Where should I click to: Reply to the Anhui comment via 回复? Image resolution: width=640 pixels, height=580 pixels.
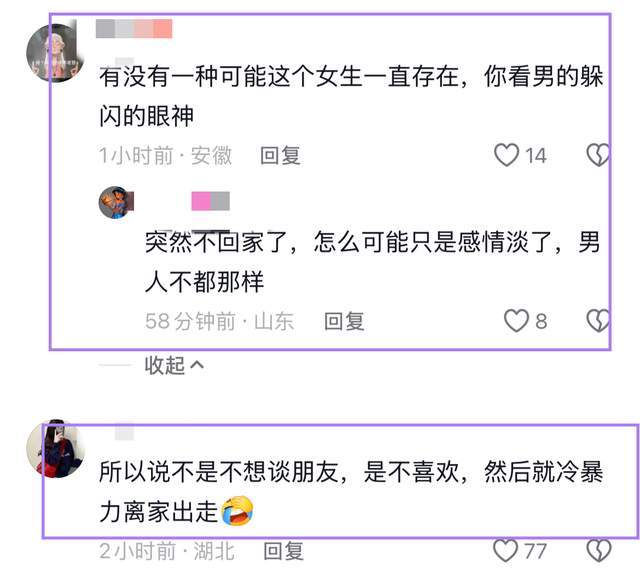click(x=280, y=156)
